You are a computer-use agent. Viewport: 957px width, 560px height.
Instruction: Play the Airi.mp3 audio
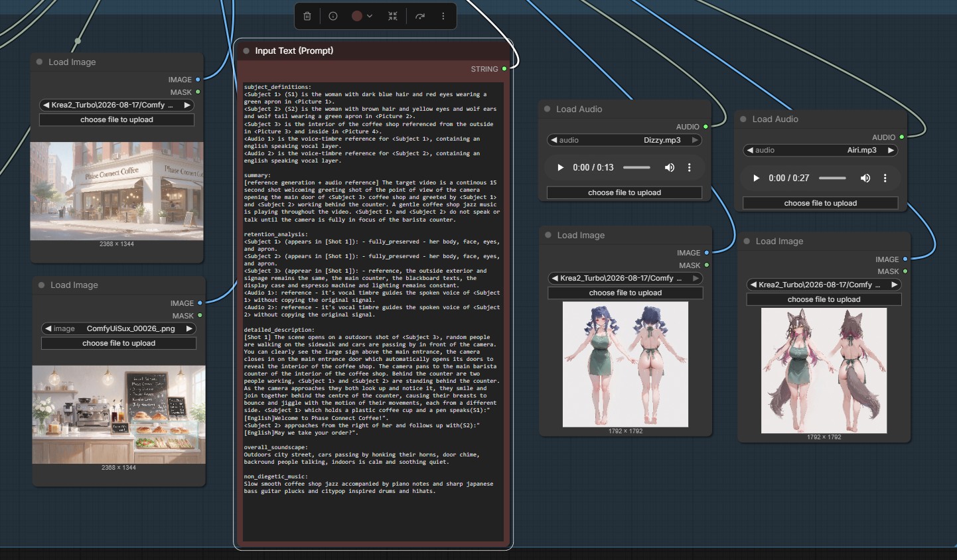point(756,178)
